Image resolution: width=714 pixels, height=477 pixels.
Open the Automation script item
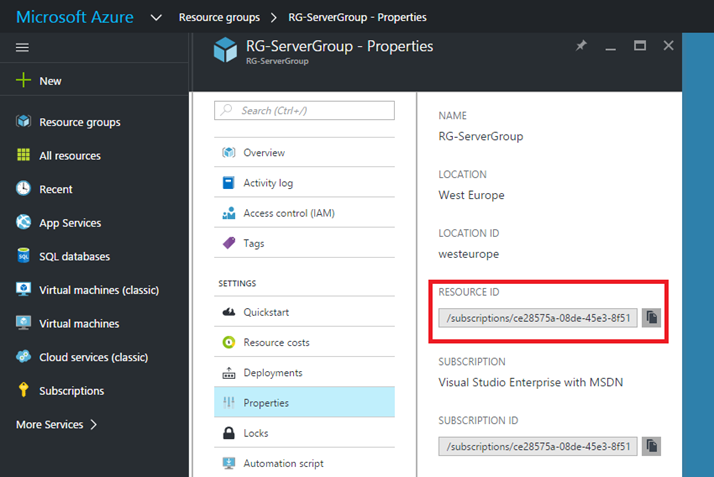[304, 463]
